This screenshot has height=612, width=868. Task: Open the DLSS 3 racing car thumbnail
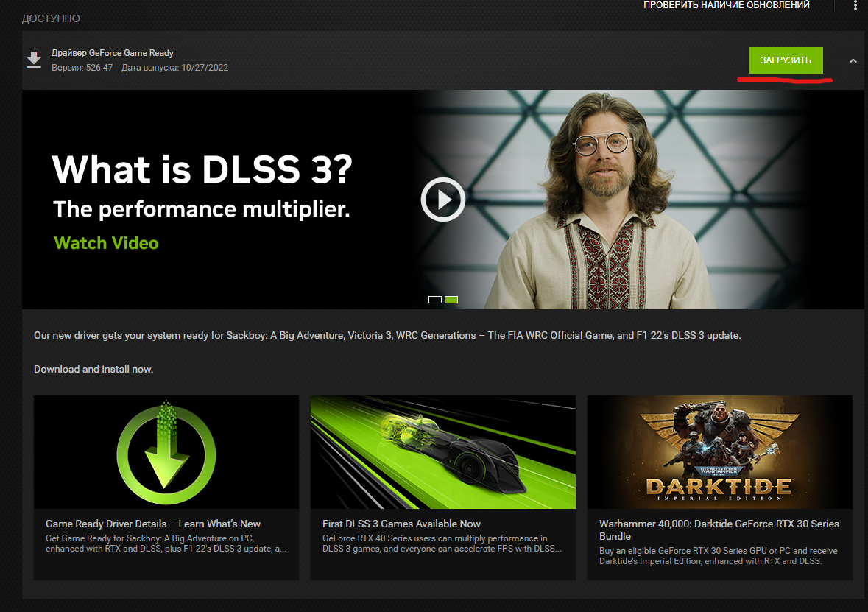pyautogui.click(x=443, y=452)
